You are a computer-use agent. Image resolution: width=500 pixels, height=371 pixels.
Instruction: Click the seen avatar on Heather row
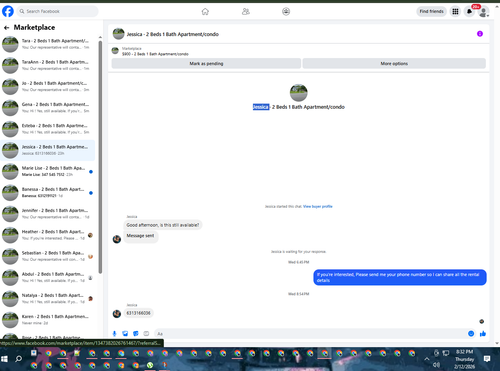point(90,235)
